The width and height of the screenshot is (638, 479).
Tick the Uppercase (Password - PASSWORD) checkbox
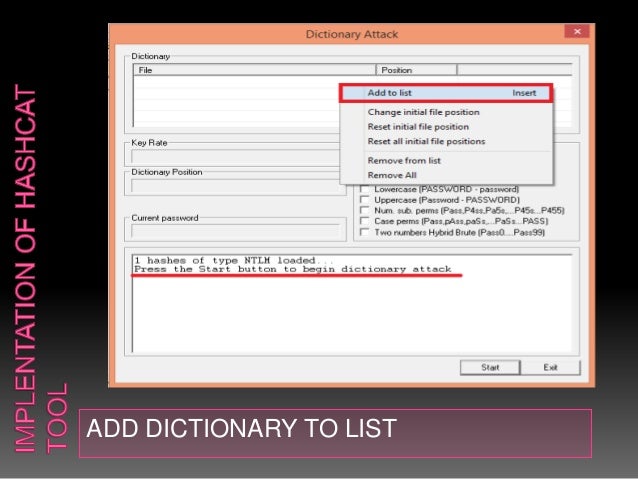[x=365, y=200]
